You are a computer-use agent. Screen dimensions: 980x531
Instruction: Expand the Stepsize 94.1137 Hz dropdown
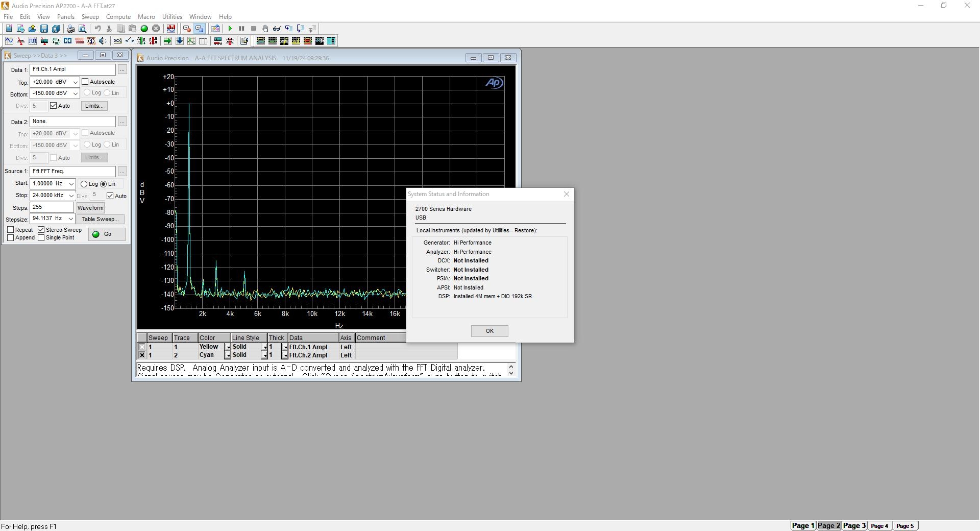click(70, 219)
